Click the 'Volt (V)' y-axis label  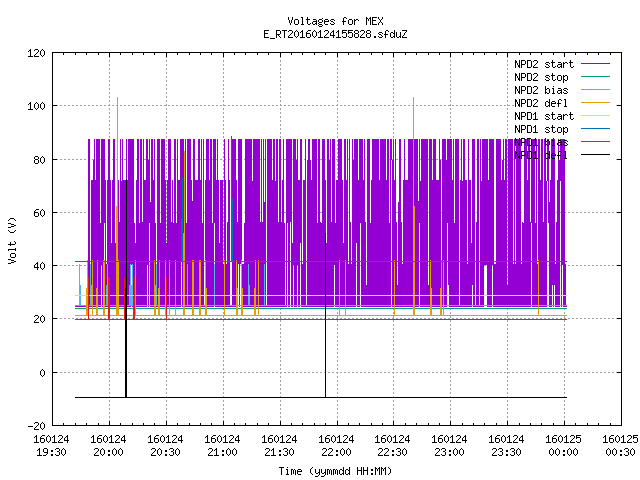(12, 240)
